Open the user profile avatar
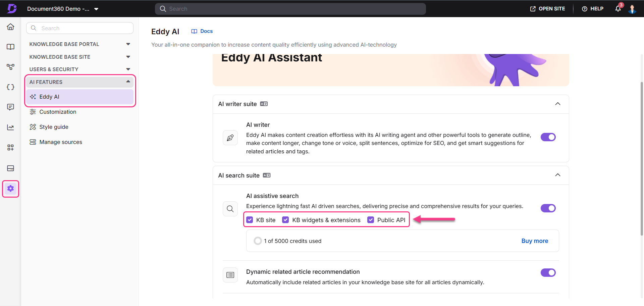This screenshot has width=644, height=306. (x=632, y=9)
